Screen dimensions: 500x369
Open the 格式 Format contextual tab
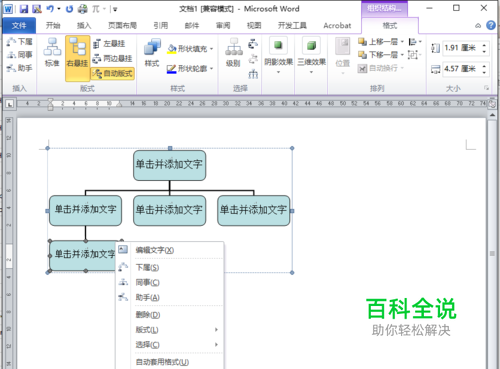point(390,25)
